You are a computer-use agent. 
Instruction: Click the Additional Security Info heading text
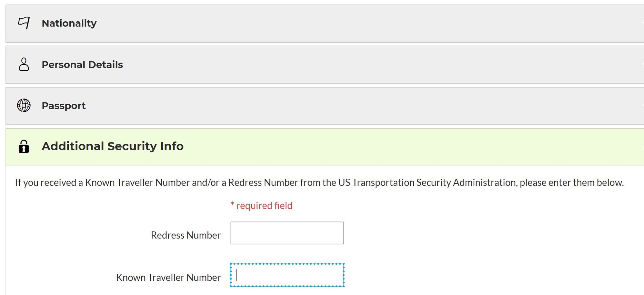click(x=113, y=146)
